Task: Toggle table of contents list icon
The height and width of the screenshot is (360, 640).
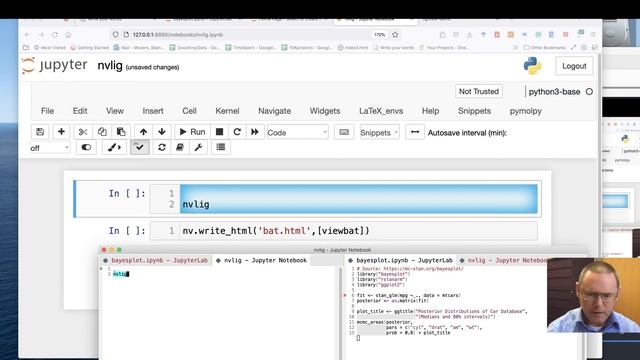Action: tap(221, 147)
